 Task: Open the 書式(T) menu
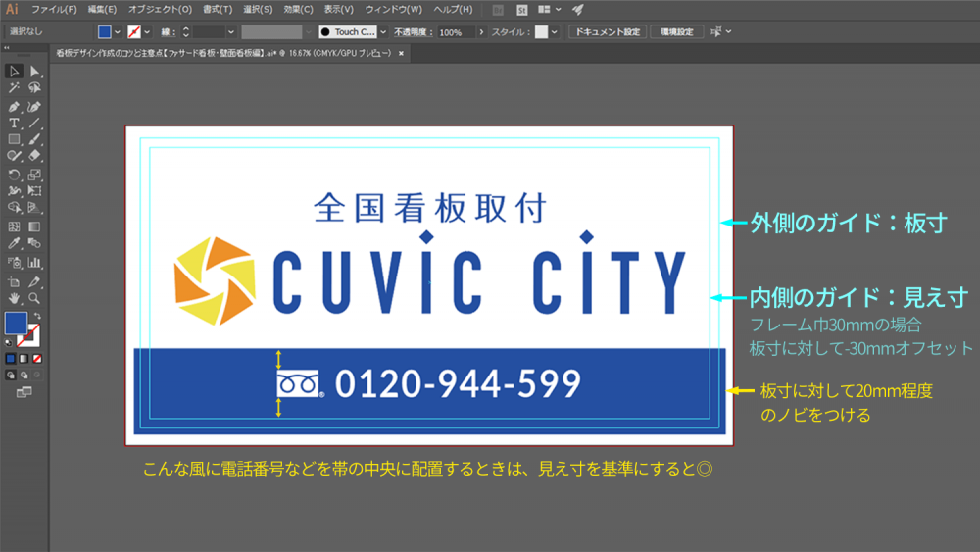click(218, 10)
